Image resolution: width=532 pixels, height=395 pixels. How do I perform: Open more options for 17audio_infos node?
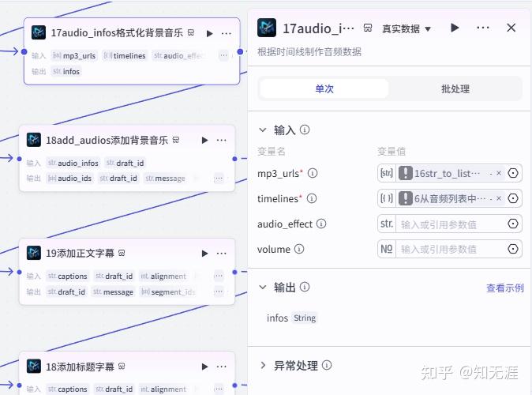(226, 33)
